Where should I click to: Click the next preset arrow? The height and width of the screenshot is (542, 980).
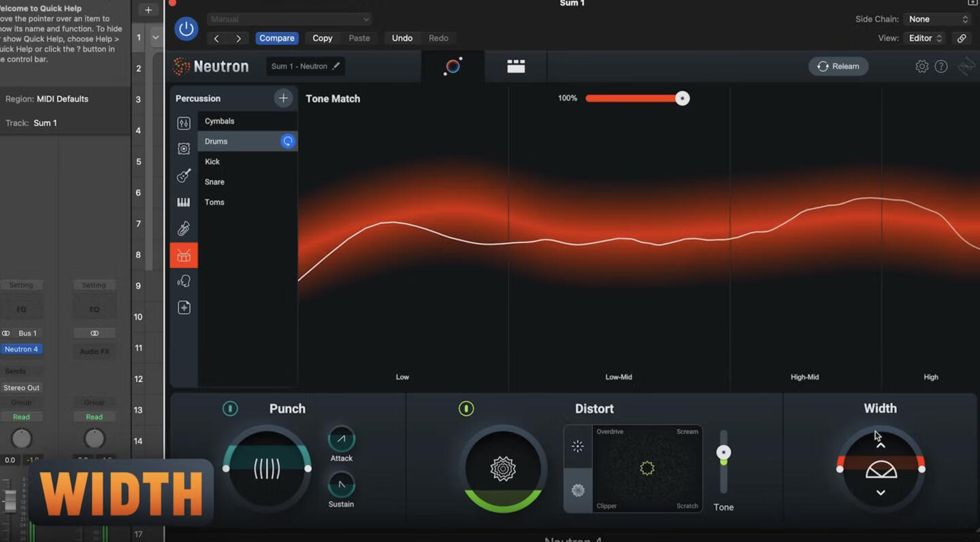[238, 38]
